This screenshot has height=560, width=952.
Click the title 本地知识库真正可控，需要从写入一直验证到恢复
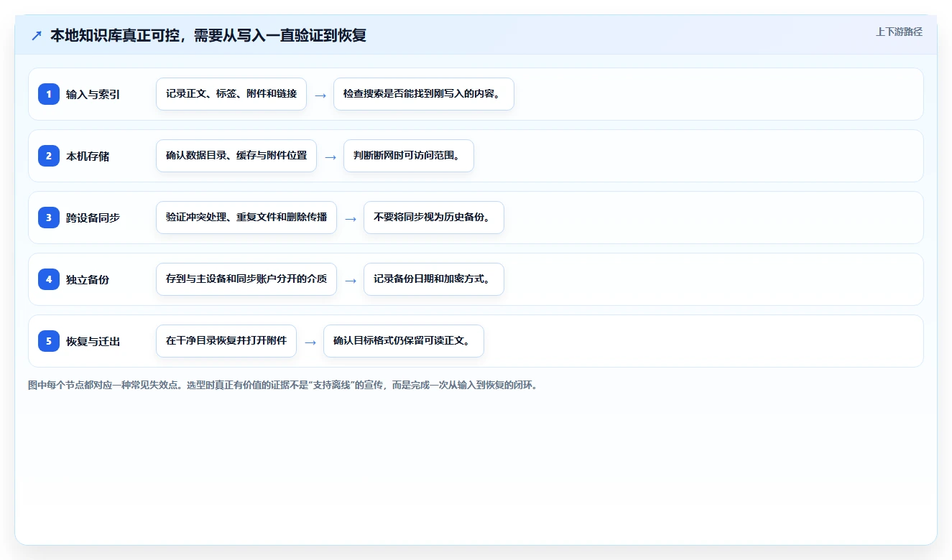(x=208, y=36)
